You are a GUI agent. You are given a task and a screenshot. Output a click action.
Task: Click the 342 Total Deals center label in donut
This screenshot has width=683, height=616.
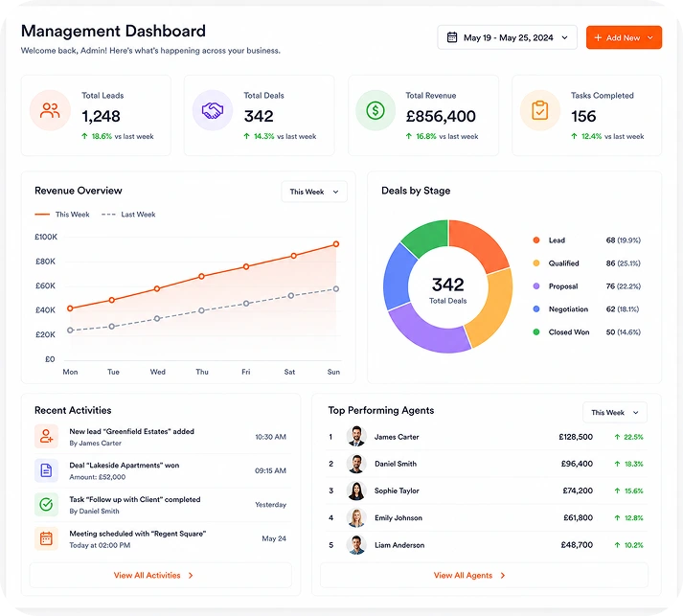447,289
